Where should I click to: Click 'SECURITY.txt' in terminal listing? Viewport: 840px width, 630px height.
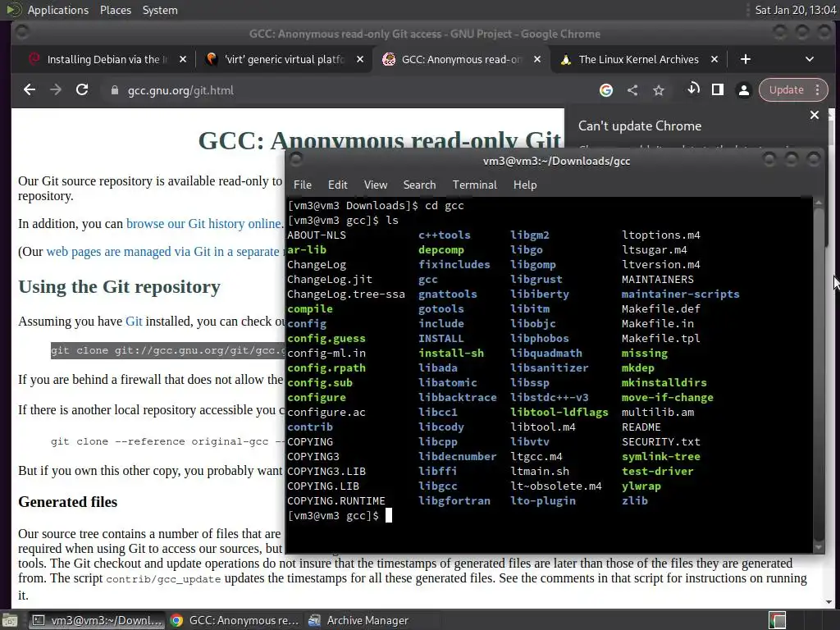pyautogui.click(x=661, y=441)
